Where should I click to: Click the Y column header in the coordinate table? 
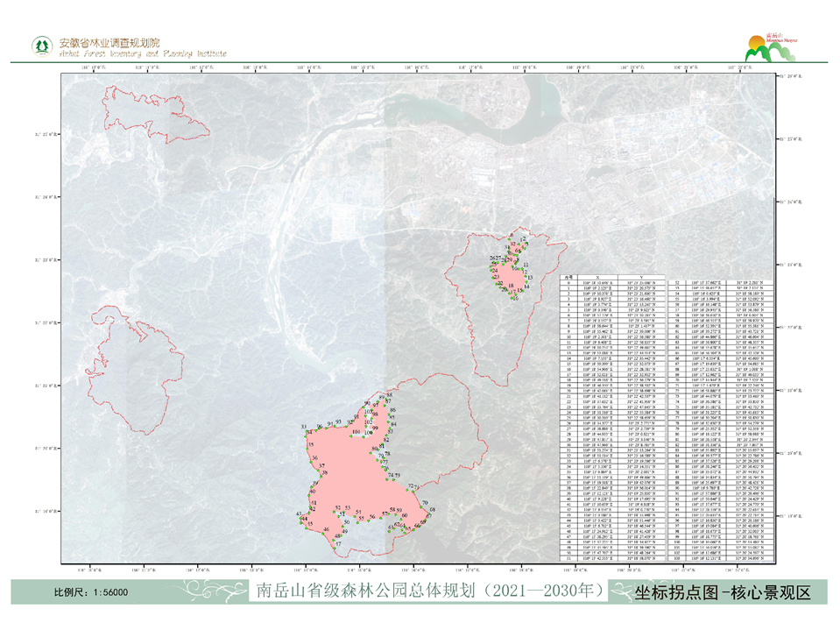click(640, 277)
